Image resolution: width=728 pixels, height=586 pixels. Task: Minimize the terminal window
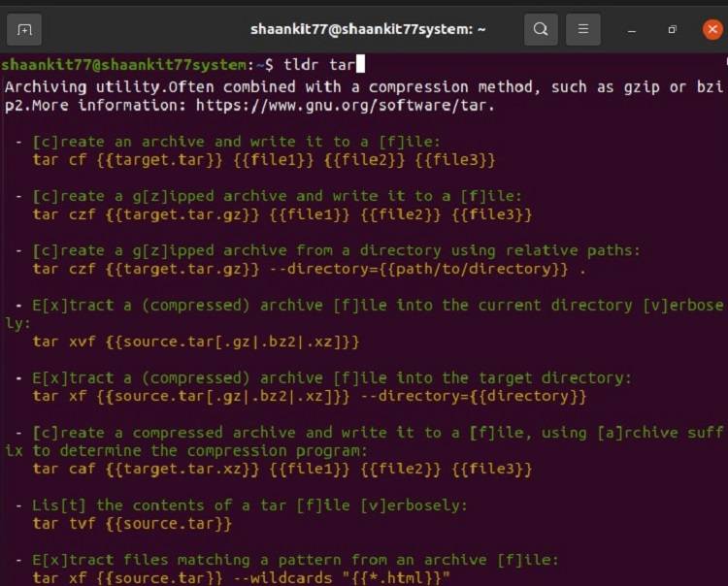click(x=632, y=30)
